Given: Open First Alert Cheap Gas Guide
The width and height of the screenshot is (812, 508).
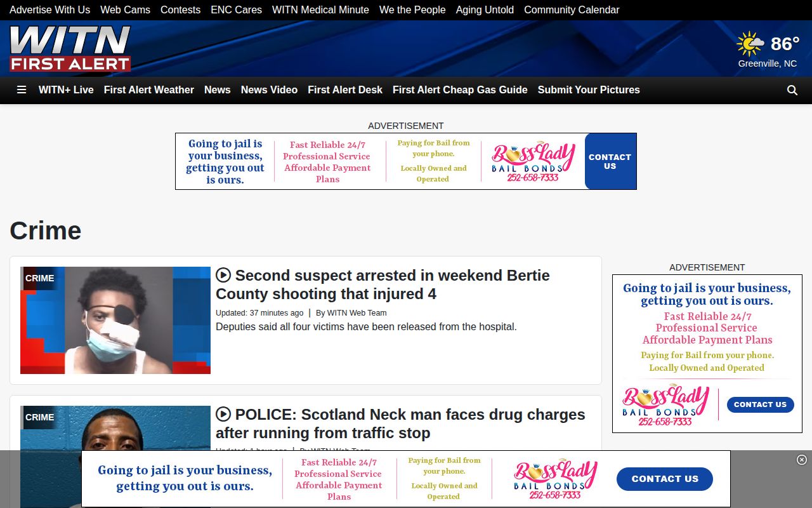Looking at the screenshot, I should [460, 90].
